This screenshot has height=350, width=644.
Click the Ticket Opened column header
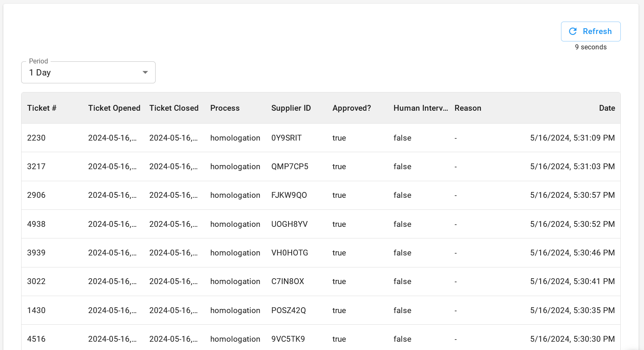pos(114,108)
